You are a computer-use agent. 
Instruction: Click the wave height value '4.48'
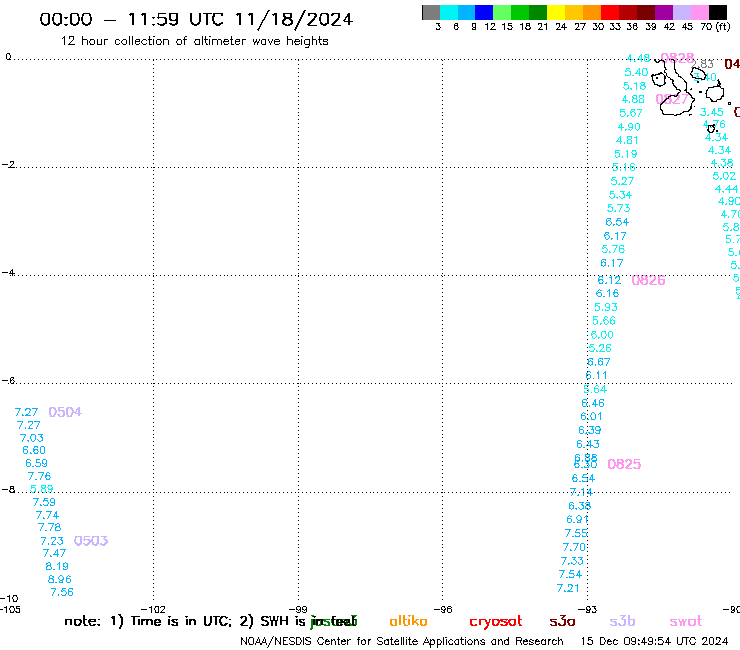pyautogui.click(x=638, y=58)
